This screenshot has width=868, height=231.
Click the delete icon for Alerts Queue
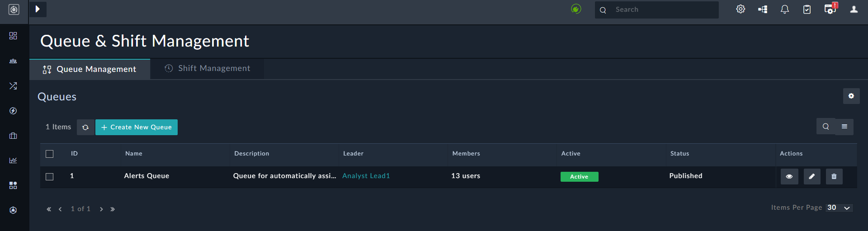(834, 176)
